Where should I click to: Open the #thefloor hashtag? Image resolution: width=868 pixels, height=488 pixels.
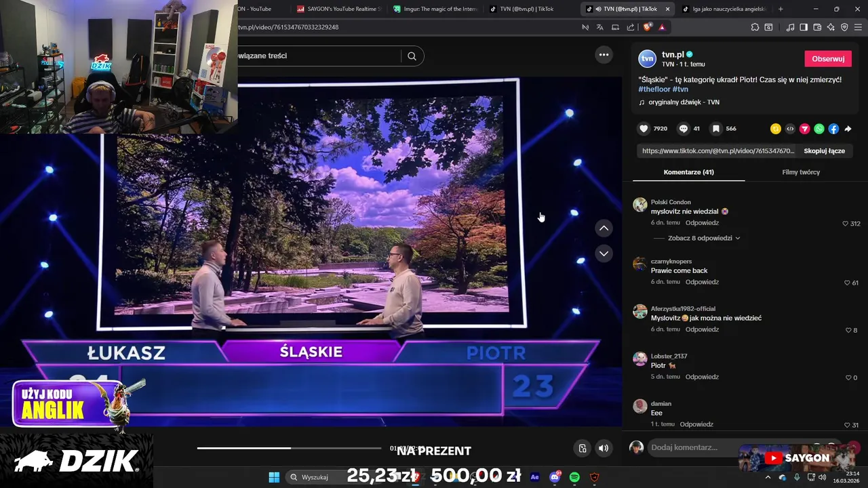(x=654, y=89)
